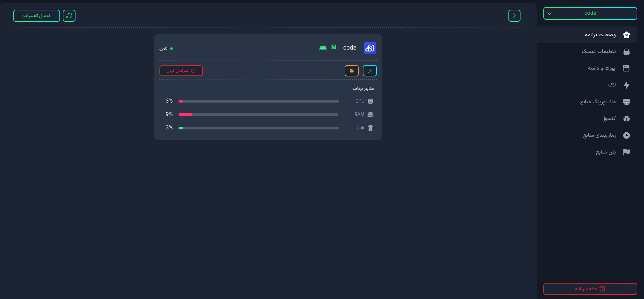Click the 3% value in the Disk row
This screenshot has width=644, height=299.
coord(169,128)
